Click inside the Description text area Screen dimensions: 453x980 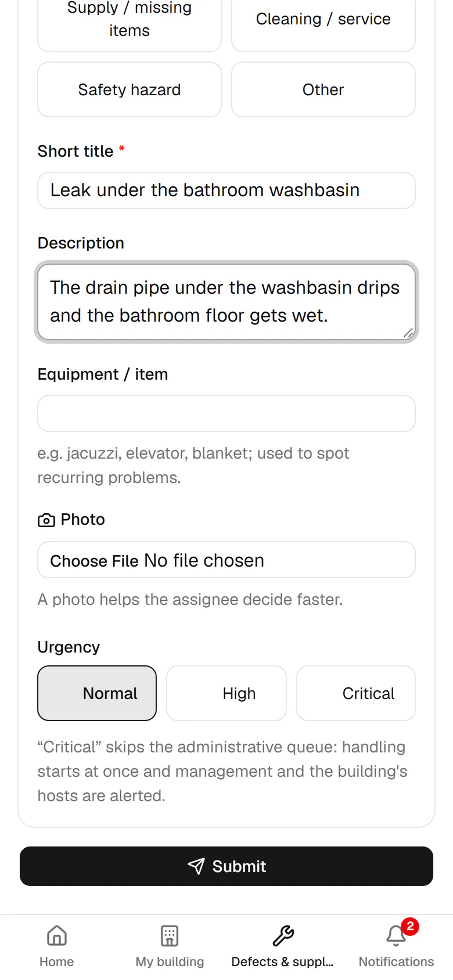click(227, 302)
